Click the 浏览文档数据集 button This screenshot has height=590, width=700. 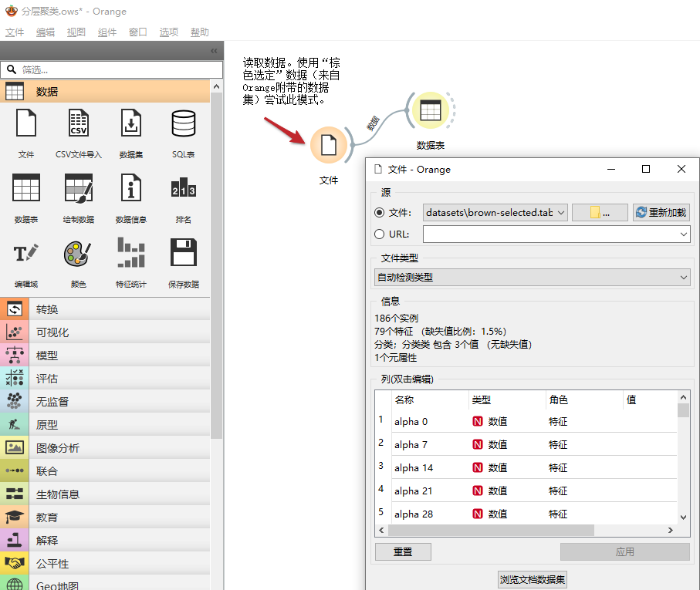[533, 580]
